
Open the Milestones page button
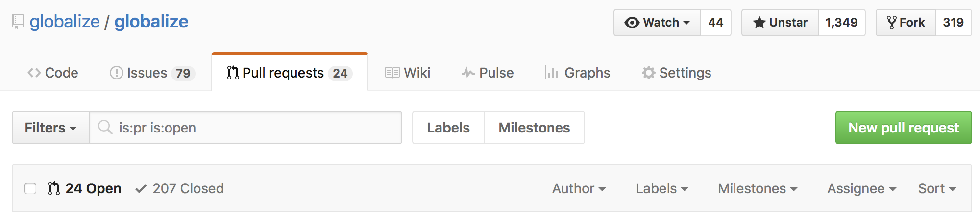[x=534, y=128]
